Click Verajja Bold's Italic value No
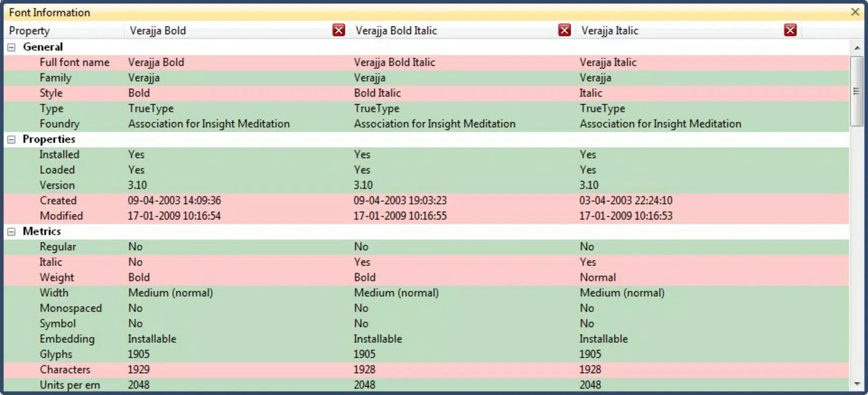The width and height of the screenshot is (868, 395). click(135, 262)
